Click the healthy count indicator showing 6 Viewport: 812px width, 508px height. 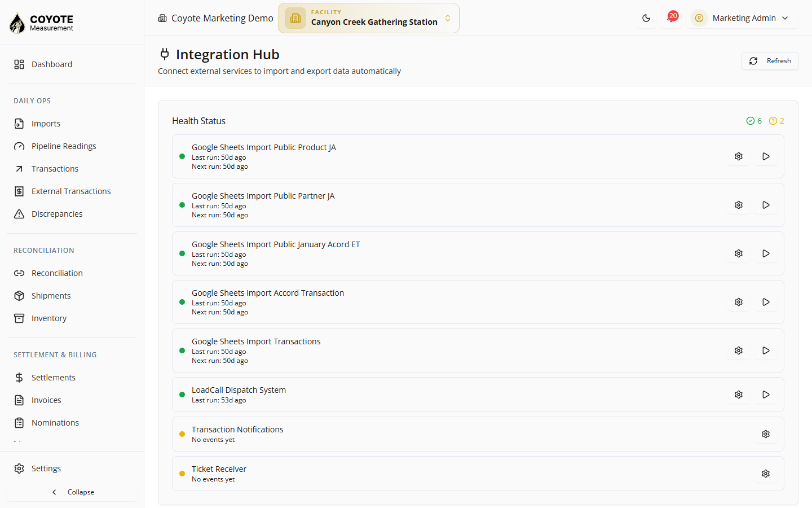(x=754, y=121)
